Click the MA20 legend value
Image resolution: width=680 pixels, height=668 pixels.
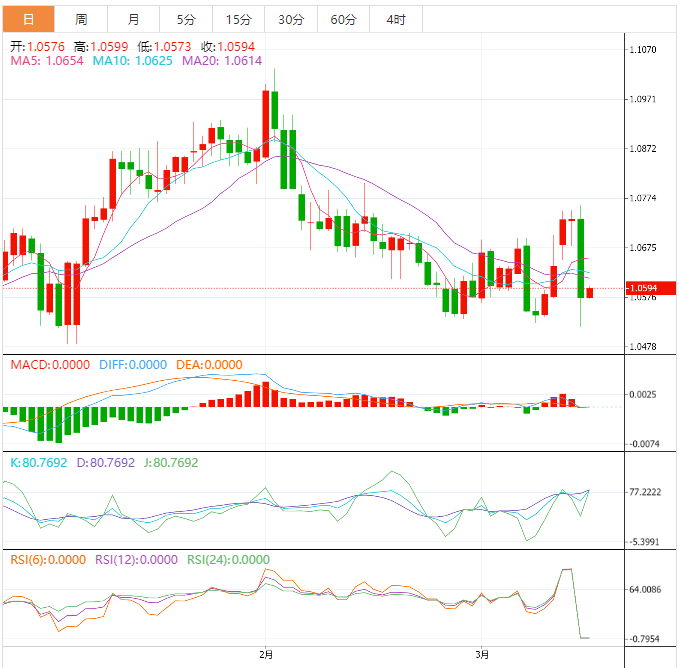221,61
